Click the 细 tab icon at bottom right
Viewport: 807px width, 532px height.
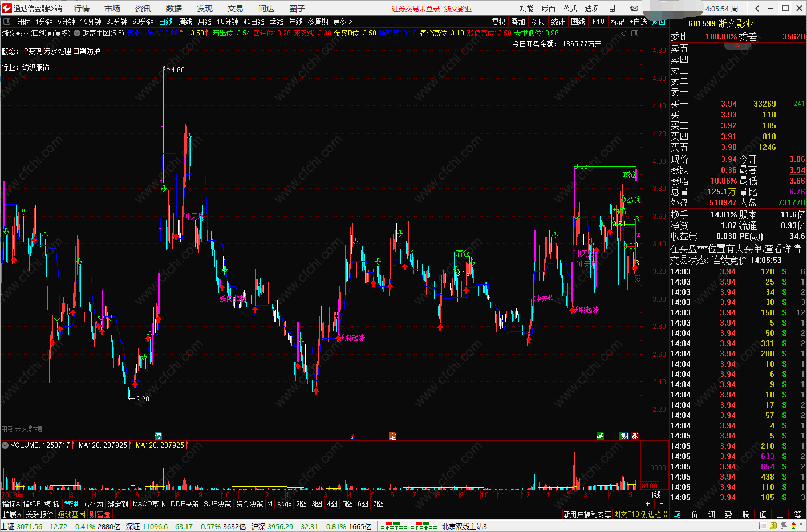(x=712, y=514)
